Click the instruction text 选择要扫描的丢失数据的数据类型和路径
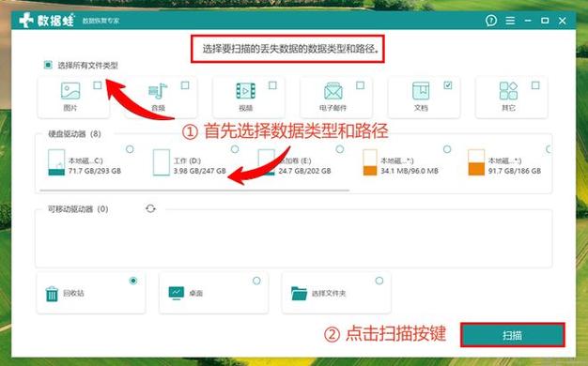 pyautogui.click(x=290, y=49)
